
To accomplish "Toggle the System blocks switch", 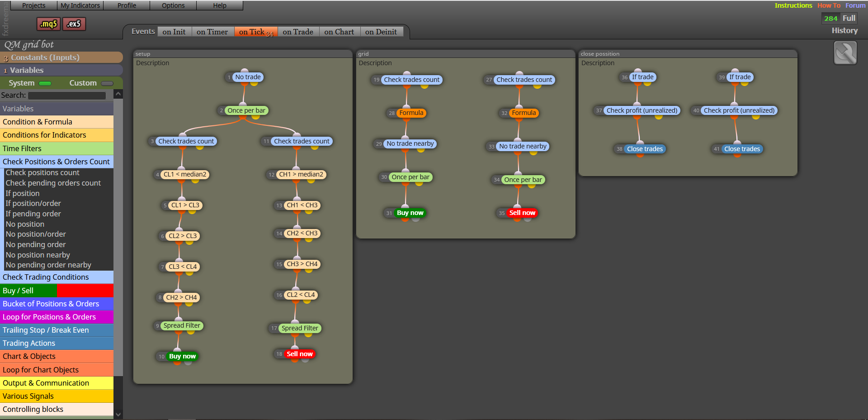I will pos(45,83).
